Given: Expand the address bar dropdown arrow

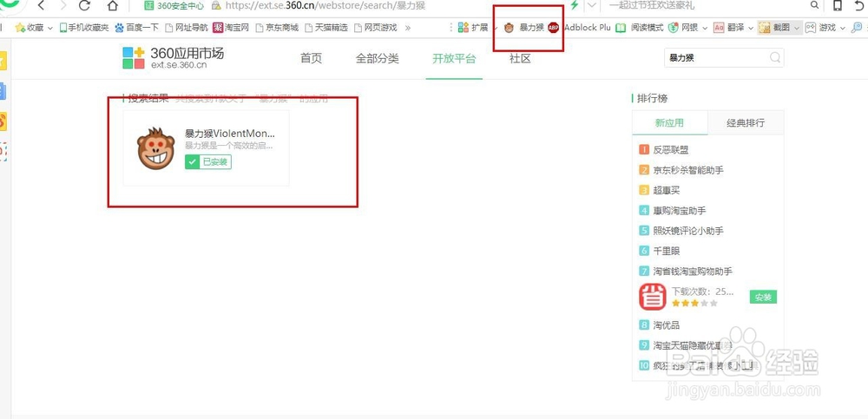Looking at the screenshot, I should tap(592, 5).
